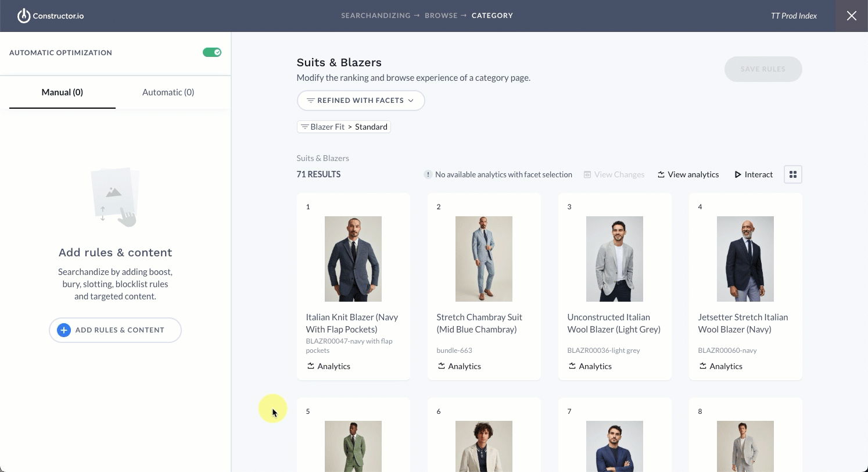The height and width of the screenshot is (472, 868).
Task: Toggle Automatic Optimization switch
Action: point(212,52)
